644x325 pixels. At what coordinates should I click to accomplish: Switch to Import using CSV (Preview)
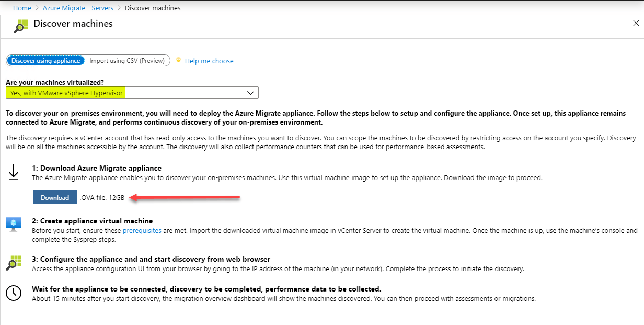128,61
